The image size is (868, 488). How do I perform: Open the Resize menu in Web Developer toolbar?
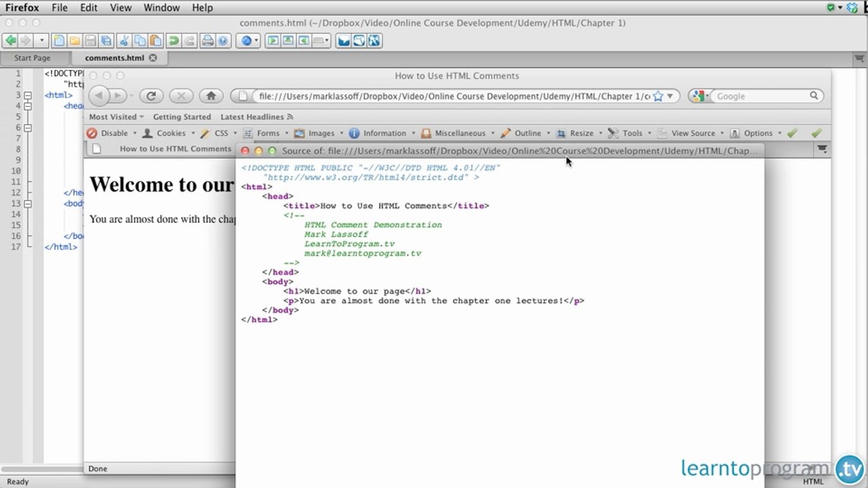580,134
